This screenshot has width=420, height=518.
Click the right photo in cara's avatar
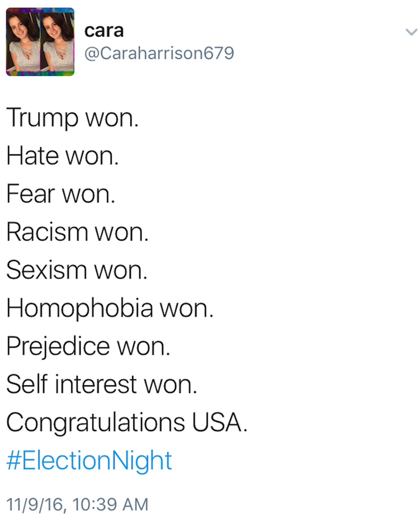(57, 42)
